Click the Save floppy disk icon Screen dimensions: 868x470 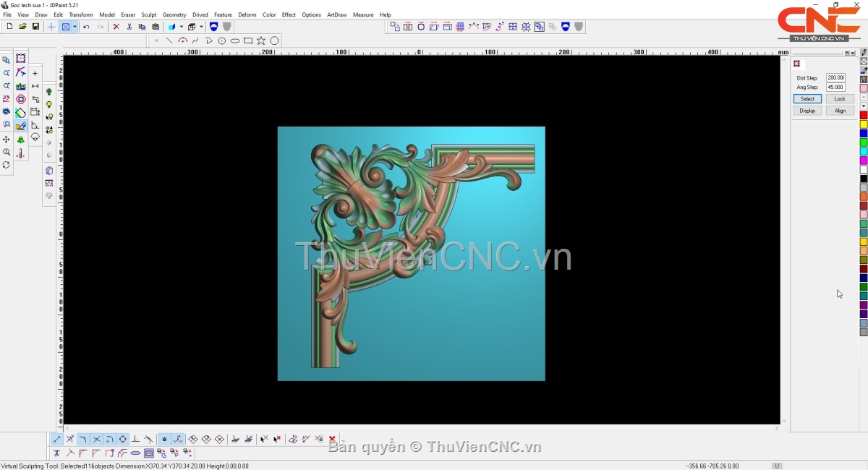pos(35,27)
